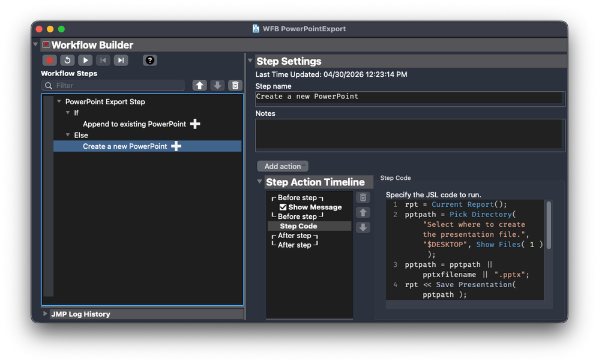Click the Else label in workflow tree
The image size is (599, 364).
[x=81, y=135]
